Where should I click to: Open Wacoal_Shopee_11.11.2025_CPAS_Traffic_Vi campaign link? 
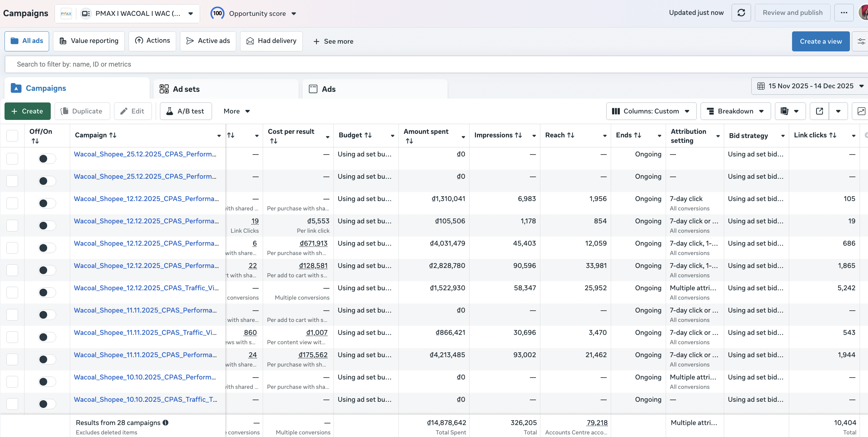pos(145,333)
